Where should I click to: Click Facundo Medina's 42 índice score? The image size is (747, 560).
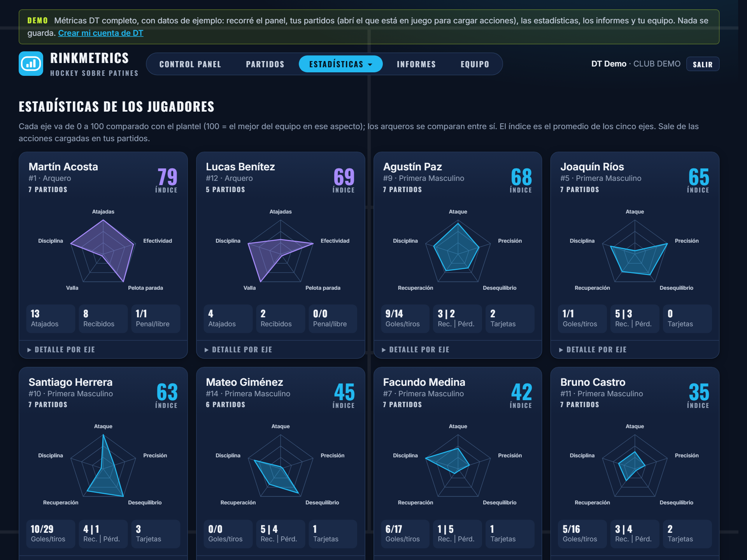(521, 392)
